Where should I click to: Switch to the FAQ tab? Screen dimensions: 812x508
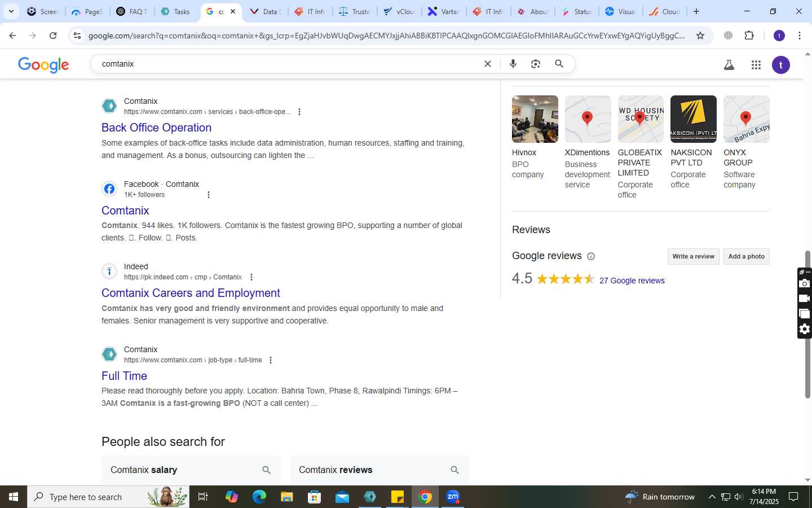coord(132,11)
